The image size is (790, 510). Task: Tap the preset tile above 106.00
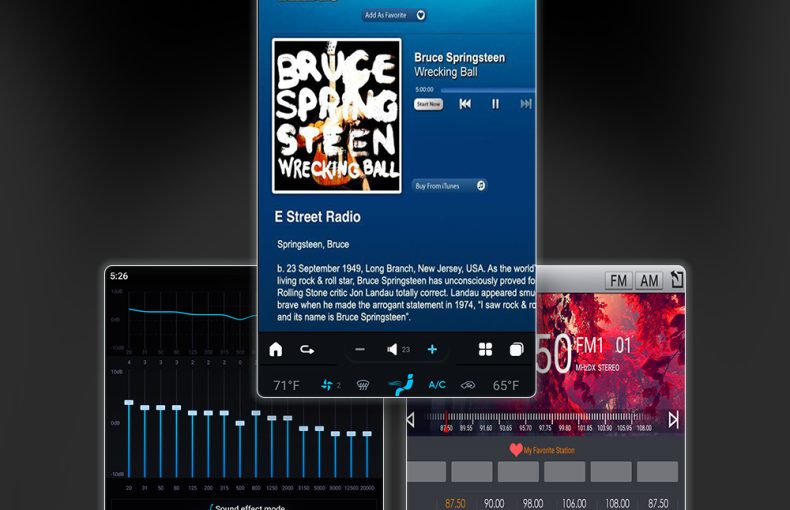coord(564,472)
